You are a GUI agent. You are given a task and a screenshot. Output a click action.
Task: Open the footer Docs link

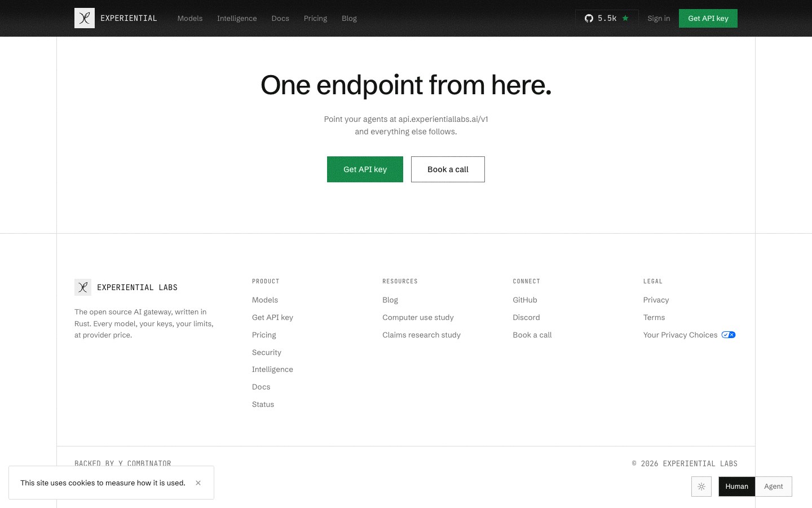click(x=261, y=387)
